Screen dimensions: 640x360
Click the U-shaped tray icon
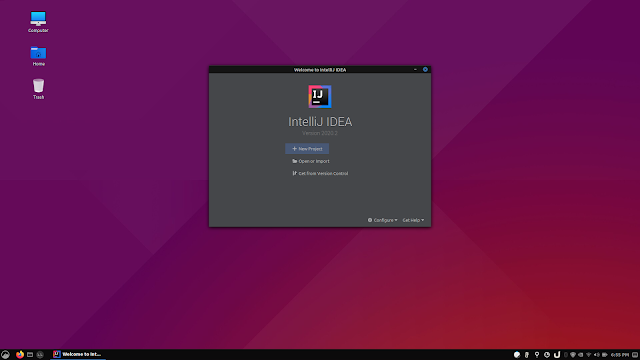tap(557, 355)
